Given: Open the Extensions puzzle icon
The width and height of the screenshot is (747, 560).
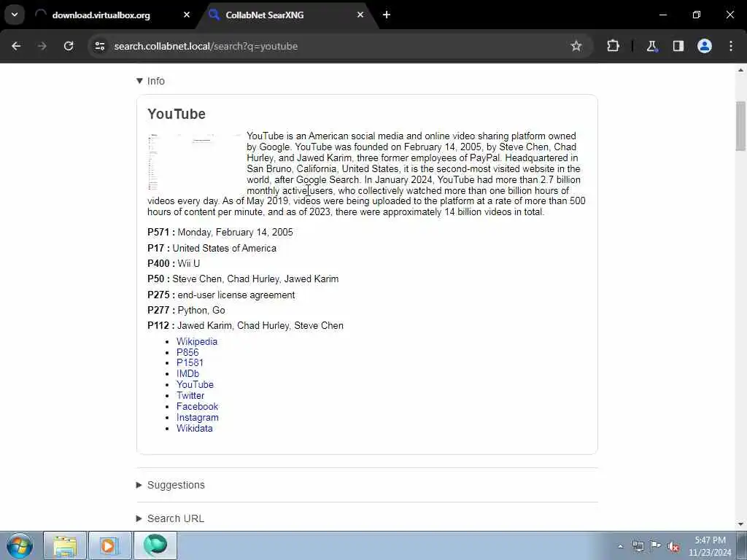Looking at the screenshot, I should (613, 46).
